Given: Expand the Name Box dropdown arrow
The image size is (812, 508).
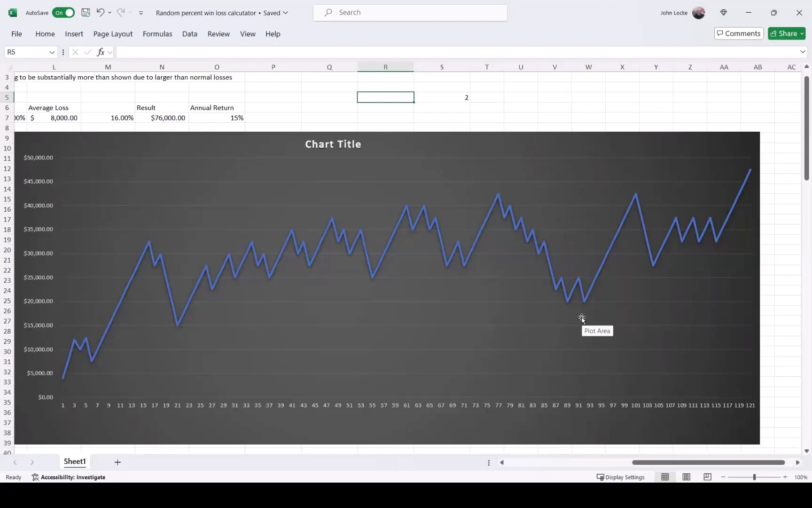Looking at the screenshot, I should pyautogui.click(x=52, y=52).
